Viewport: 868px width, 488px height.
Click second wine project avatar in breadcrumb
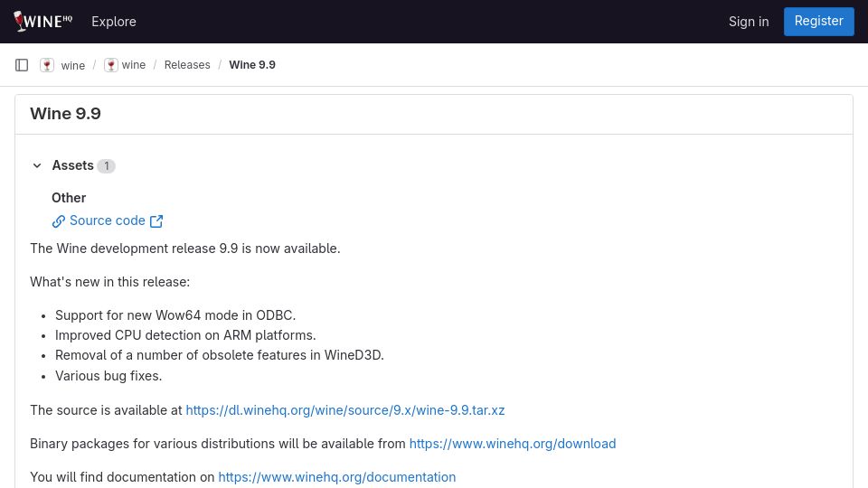click(110, 65)
